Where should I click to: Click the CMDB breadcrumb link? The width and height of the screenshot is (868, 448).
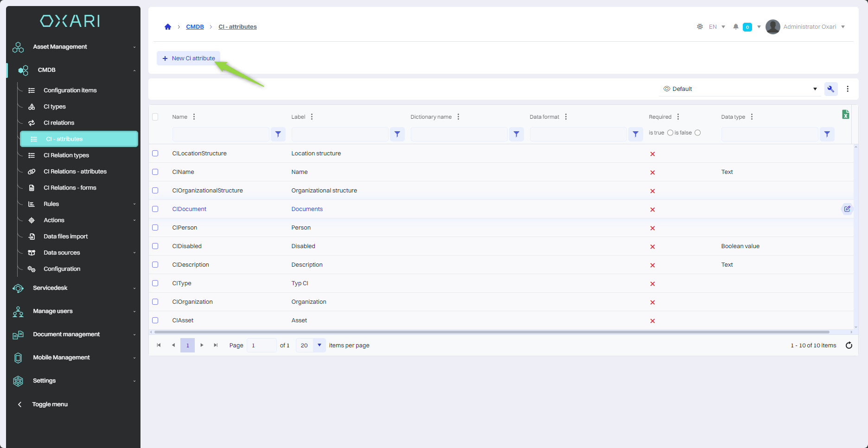[195, 27]
